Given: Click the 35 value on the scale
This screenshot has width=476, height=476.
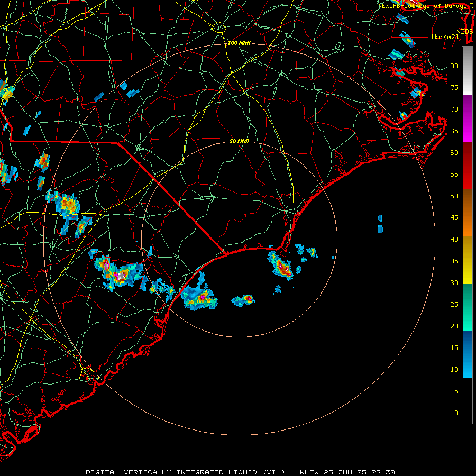Looking at the screenshot, I should (x=454, y=261).
